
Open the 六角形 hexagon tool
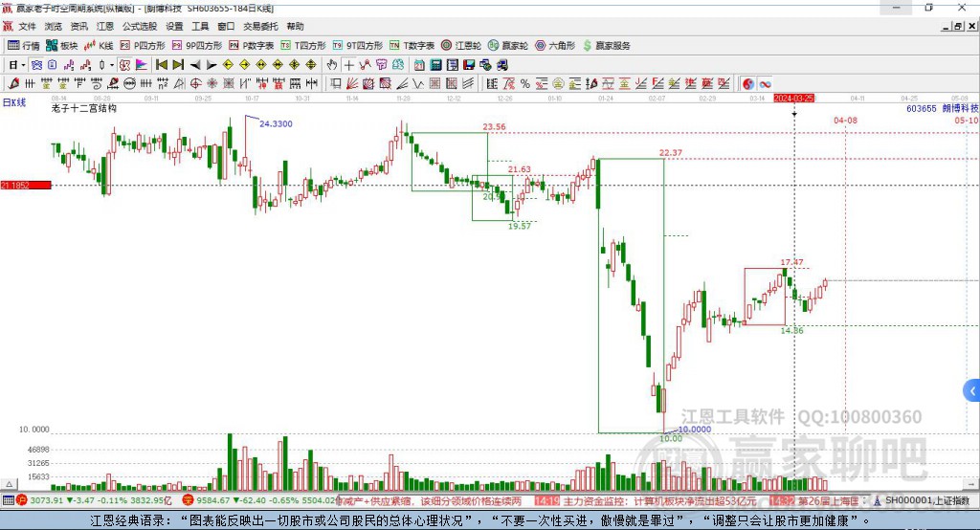point(555,46)
